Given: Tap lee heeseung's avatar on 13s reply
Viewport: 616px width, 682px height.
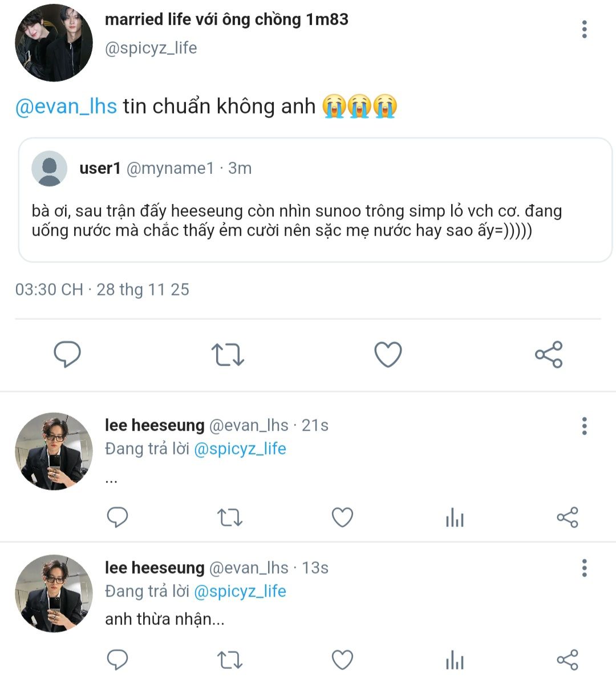Looking at the screenshot, I should 54,594.
